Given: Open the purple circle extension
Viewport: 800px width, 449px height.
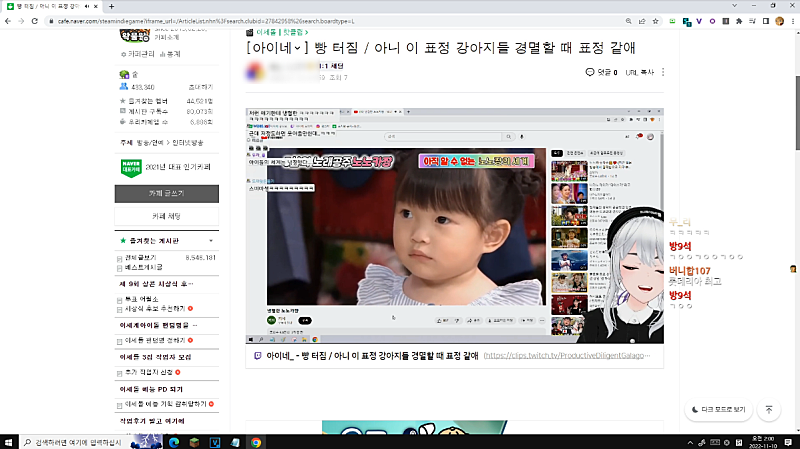Looking at the screenshot, I should coord(712,21).
